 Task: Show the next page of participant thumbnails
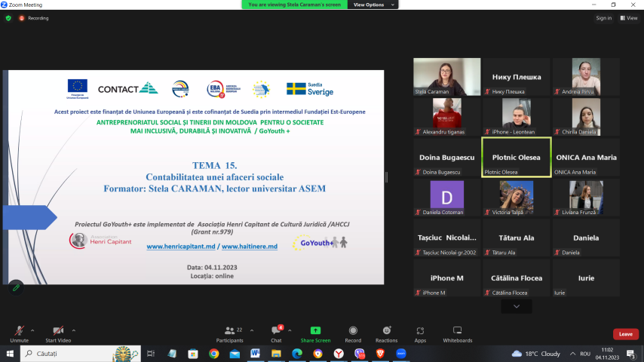coord(517,306)
